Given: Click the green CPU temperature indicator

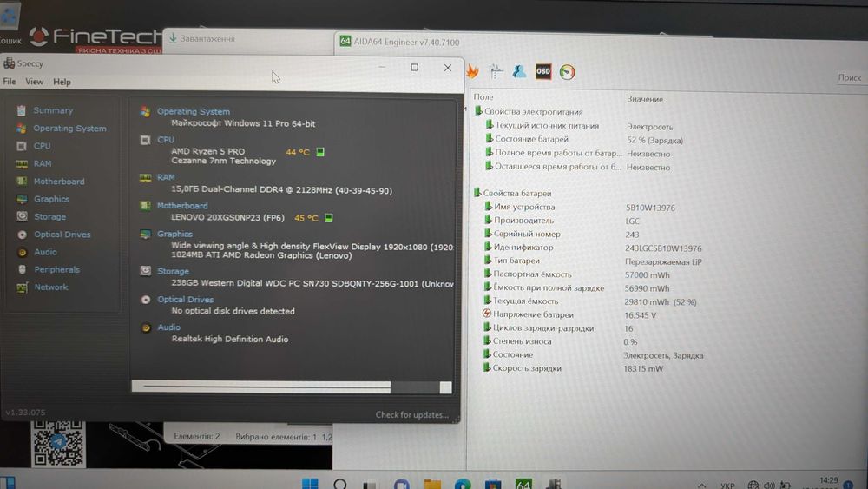Looking at the screenshot, I should point(320,152).
